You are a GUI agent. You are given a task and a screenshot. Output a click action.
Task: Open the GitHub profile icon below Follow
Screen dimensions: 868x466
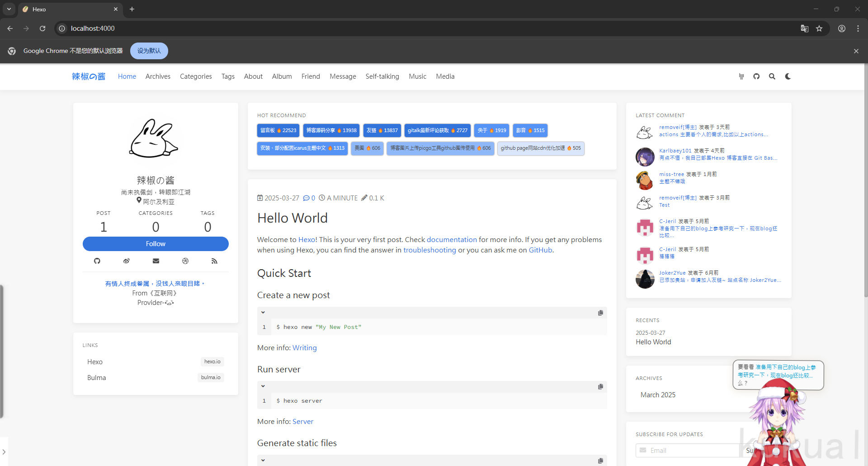click(97, 261)
